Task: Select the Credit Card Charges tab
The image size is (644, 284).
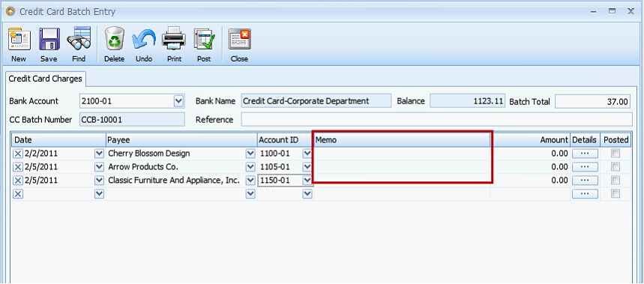Action: point(45,79)
